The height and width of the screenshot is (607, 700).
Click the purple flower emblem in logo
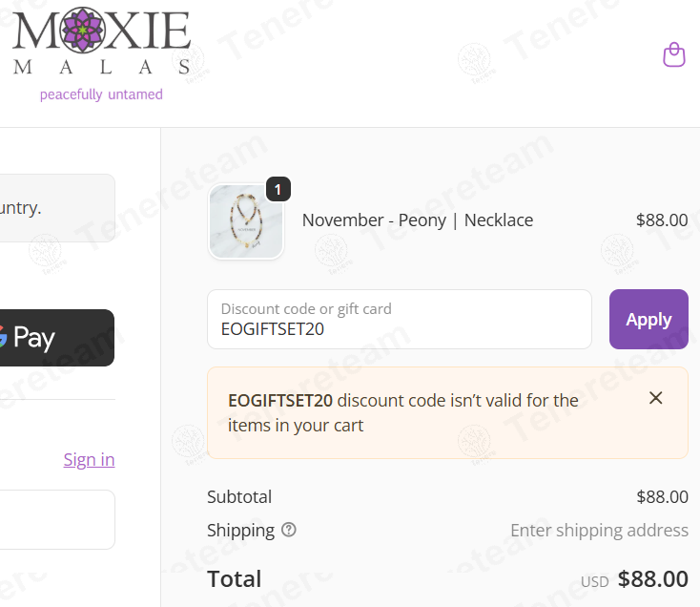pos(83,30)
